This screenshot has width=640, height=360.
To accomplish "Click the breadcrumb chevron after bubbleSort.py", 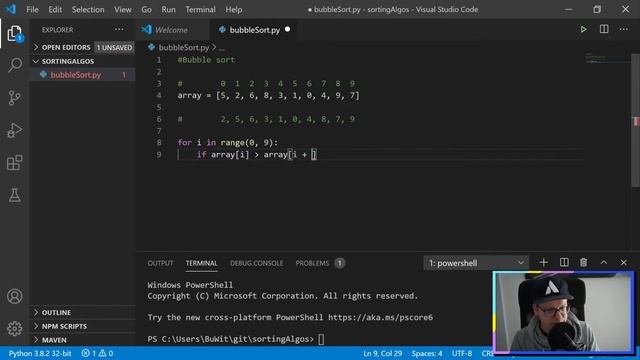I will pyautogui.click(x=214, y=47).
